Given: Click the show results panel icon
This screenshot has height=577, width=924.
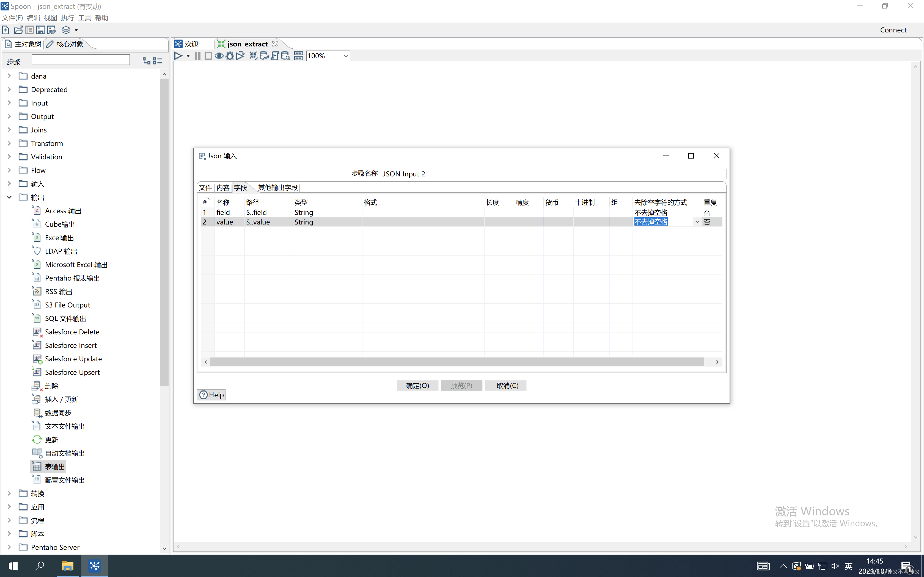Looking at the screenshot, I should click(x=299, y=56).
